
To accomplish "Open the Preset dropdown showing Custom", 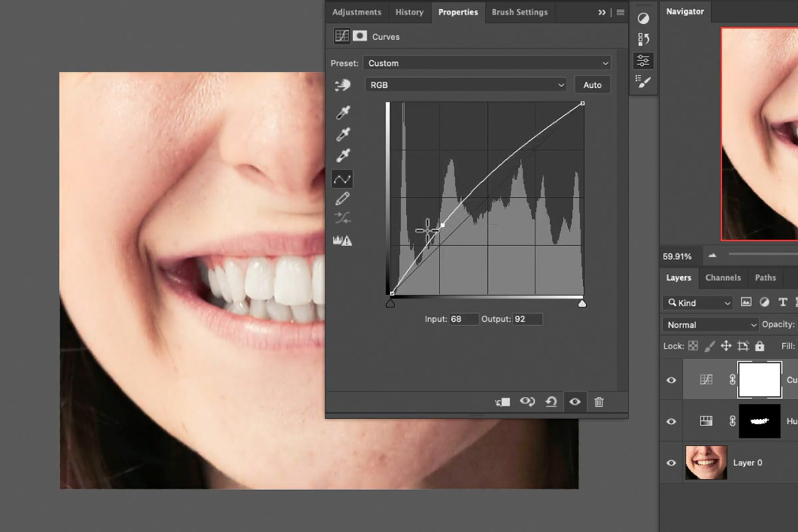I will [x=487, y=63].
